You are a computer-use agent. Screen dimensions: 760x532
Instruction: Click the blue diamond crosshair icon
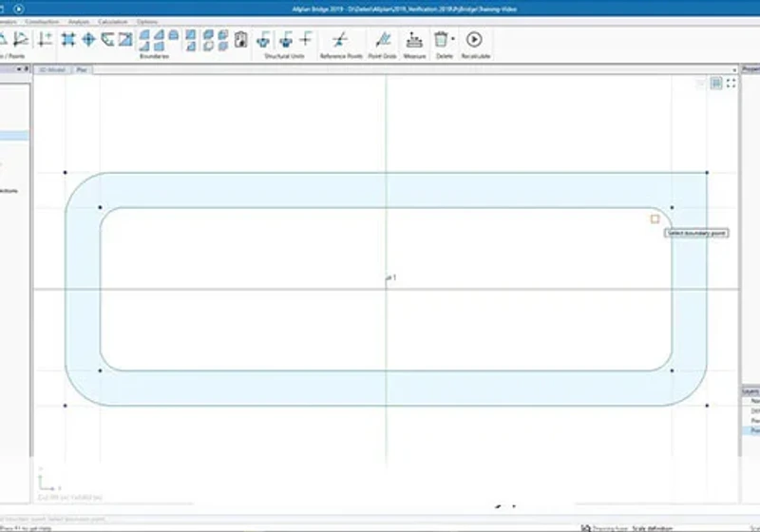point(88,39)
